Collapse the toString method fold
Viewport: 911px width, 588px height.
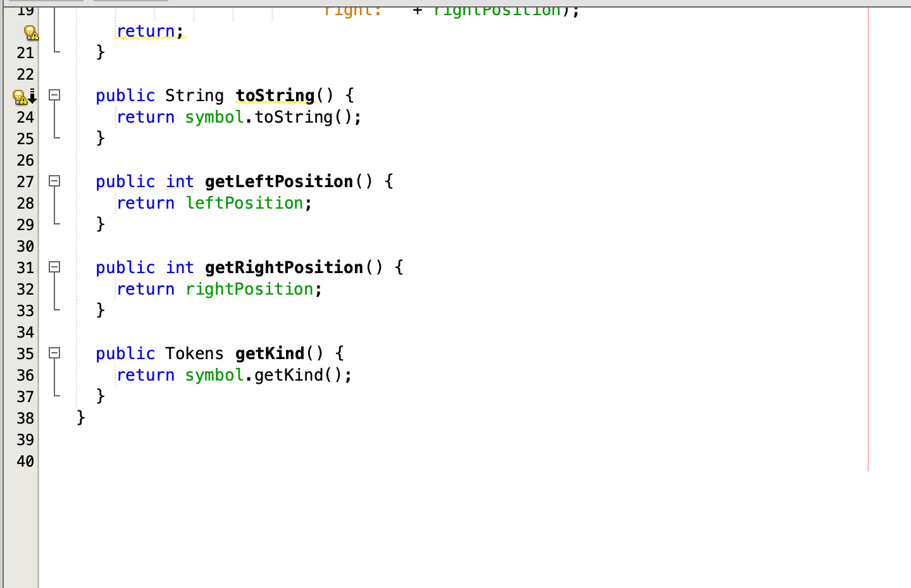pos(54,95)
